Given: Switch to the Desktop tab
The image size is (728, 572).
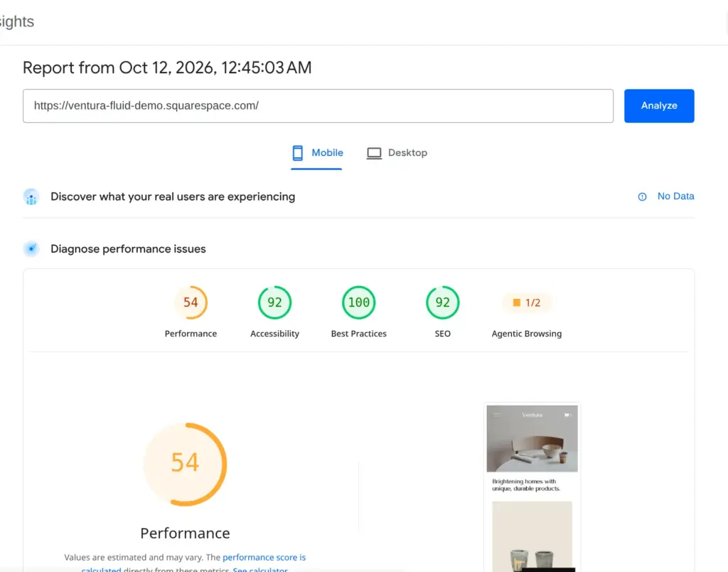Looking at the screenshot, I should coord(397,153).
